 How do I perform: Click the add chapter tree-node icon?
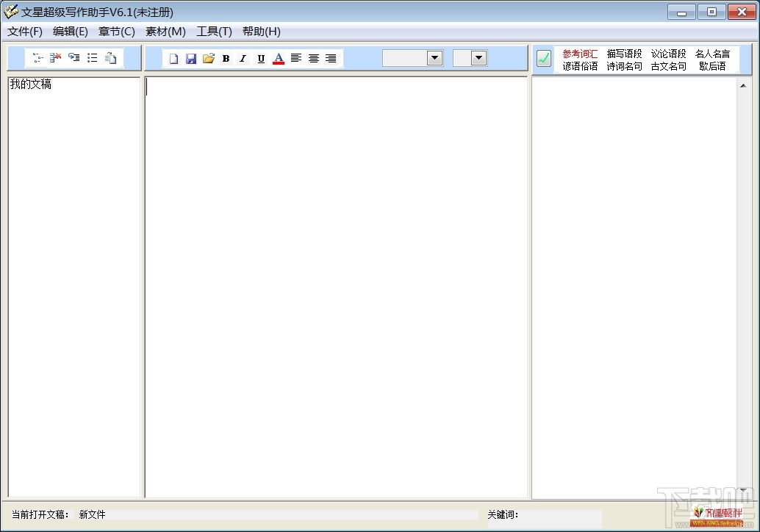(x=37, y=58)
